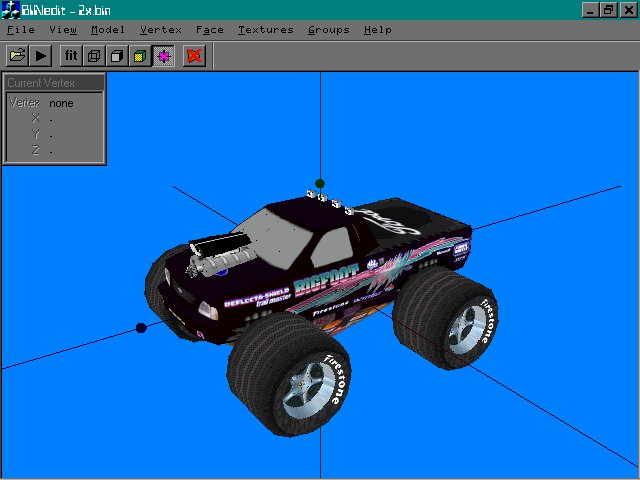Restore the BINedit window size
Viewport: 640px width, 480px height.
click(608, 10)
